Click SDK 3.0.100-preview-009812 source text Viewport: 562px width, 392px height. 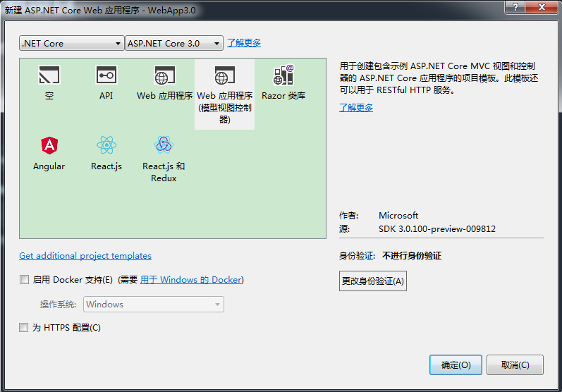(437, 229)
